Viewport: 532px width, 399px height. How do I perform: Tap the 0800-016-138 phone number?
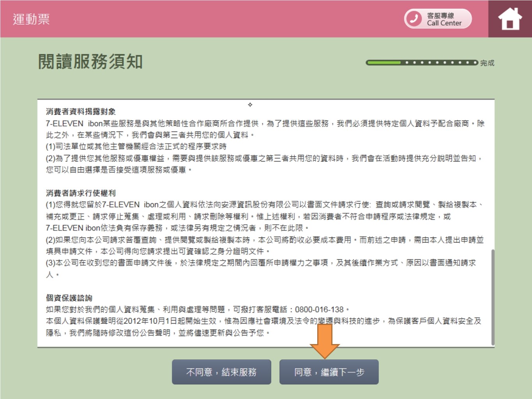[x=319, y=310]
